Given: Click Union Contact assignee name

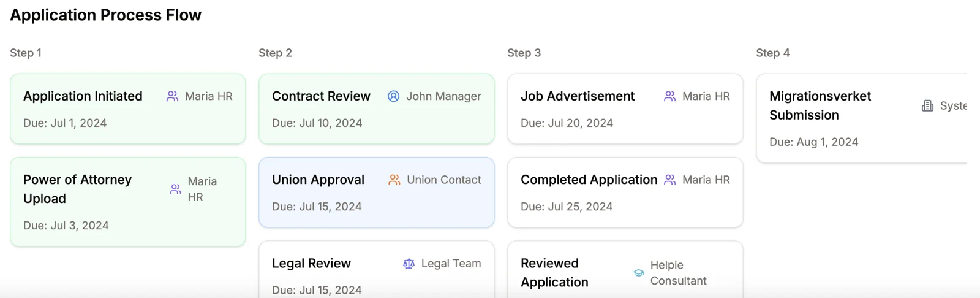Looking at the screenshot, I should point(444,180).
